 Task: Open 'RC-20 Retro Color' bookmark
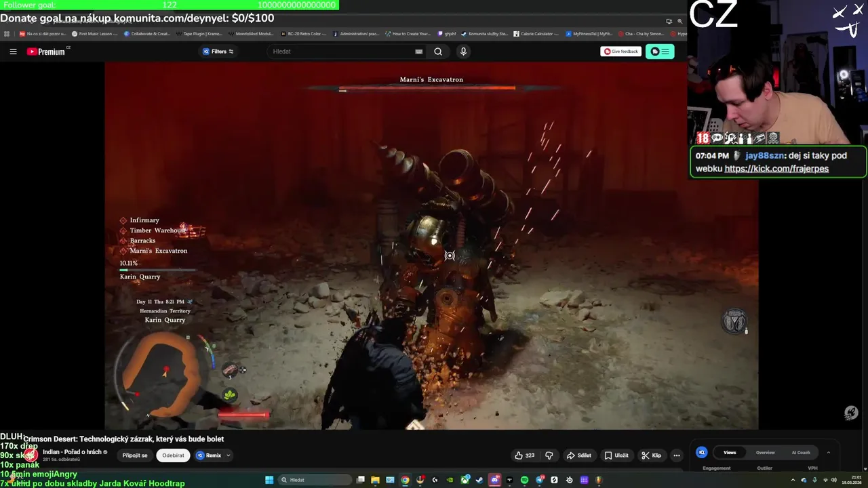304,33
